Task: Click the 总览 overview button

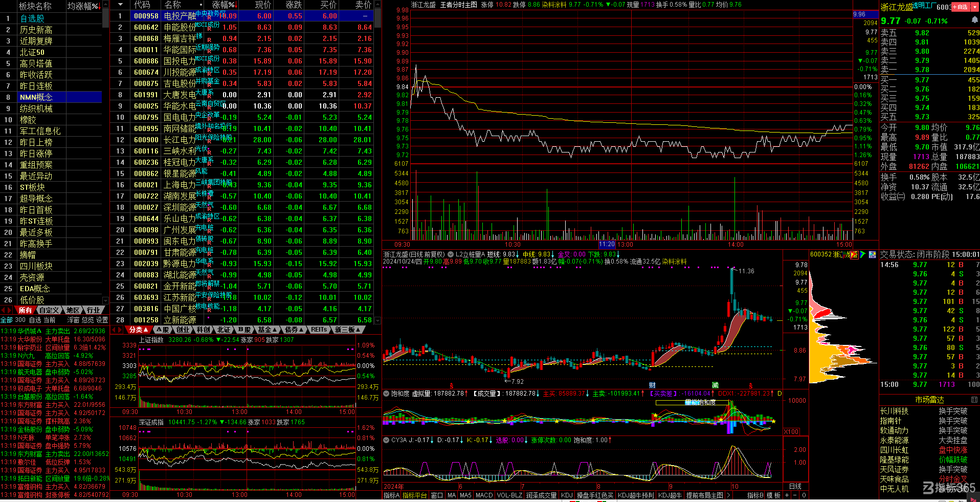Action: pyautogui.click(x=88, y=320)
